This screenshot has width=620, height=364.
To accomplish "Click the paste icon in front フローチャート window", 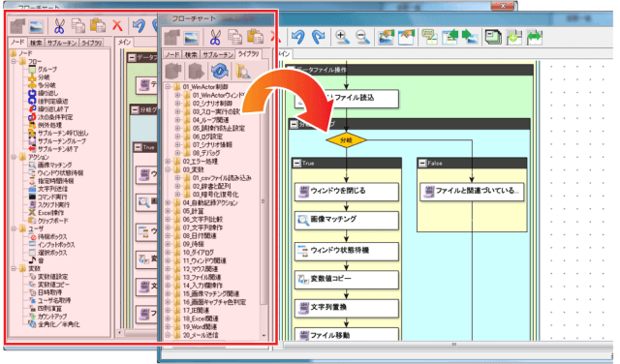I will [x=255, y=37].
